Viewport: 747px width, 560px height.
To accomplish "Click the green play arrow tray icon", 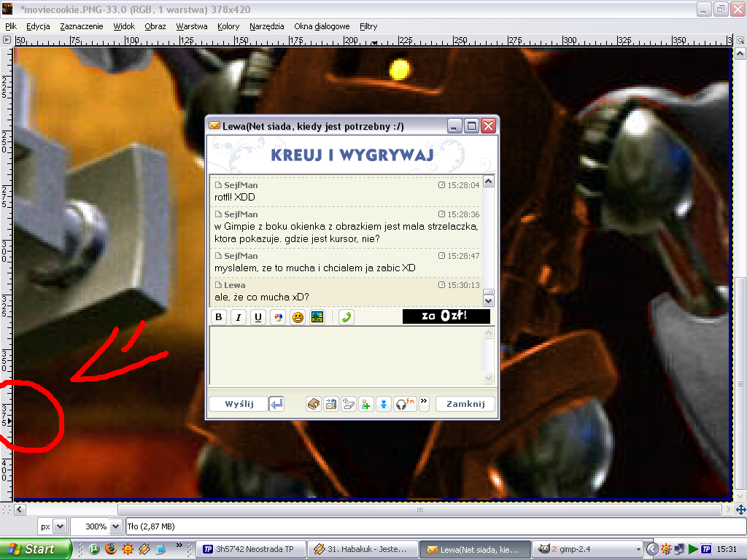I will [693, 549].
